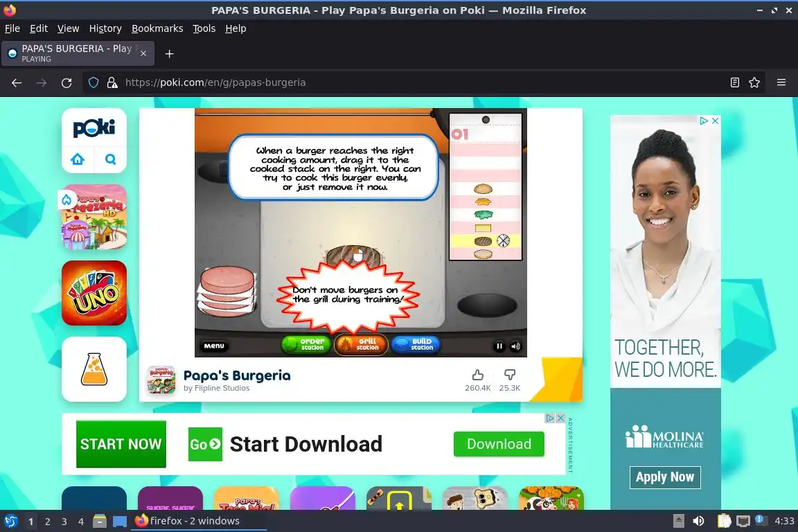Viewport: 798px width, 532px height.
Task: Open a new browser tab
Action: pos(170,53)
